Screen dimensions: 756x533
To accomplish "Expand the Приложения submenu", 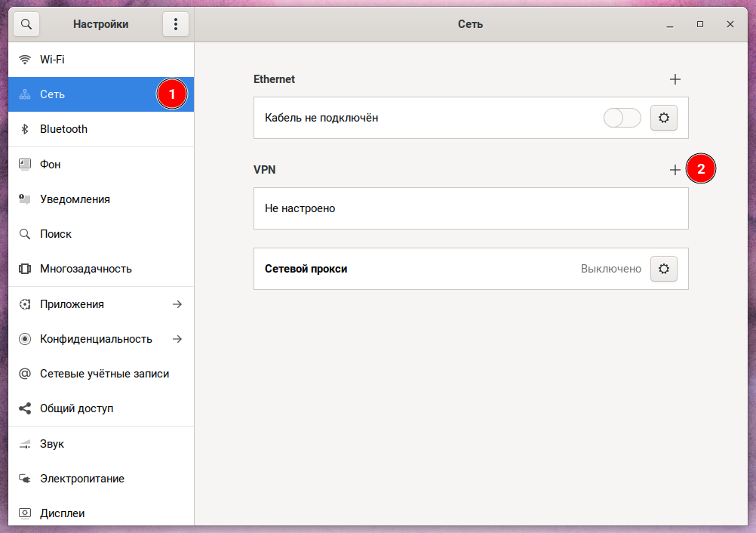I will [x=101, y=304].
